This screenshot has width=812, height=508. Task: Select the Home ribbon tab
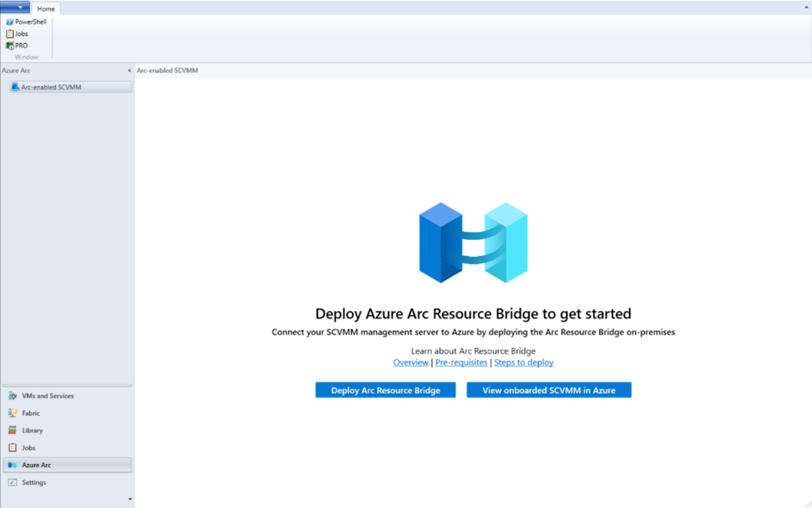[x=46, y=8]
